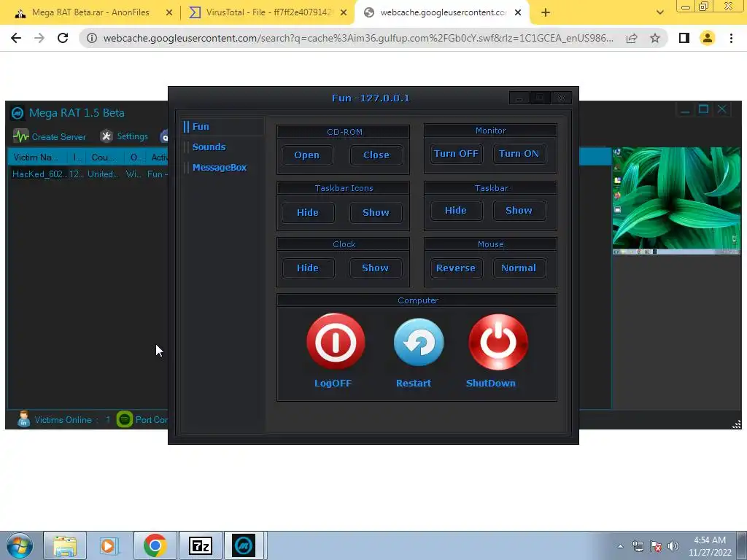Viewport: 747px width, 560px height.
Task: Open Windows Media Player from taskbar
Action: [109, 545]
